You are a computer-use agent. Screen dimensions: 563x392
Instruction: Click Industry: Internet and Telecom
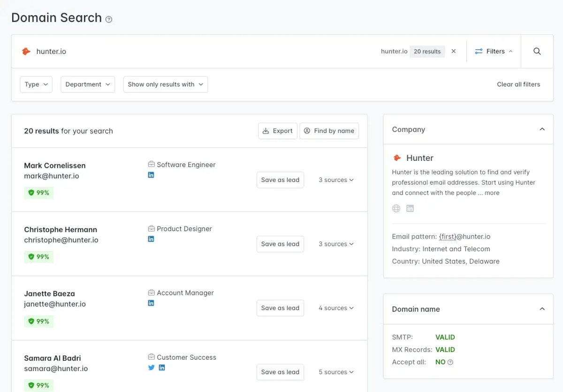[441, 249]
